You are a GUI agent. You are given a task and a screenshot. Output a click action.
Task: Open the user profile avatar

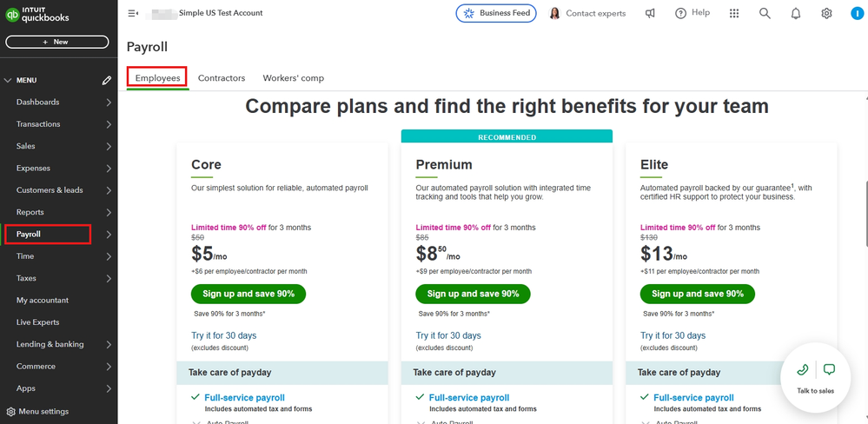coord(856,13)
